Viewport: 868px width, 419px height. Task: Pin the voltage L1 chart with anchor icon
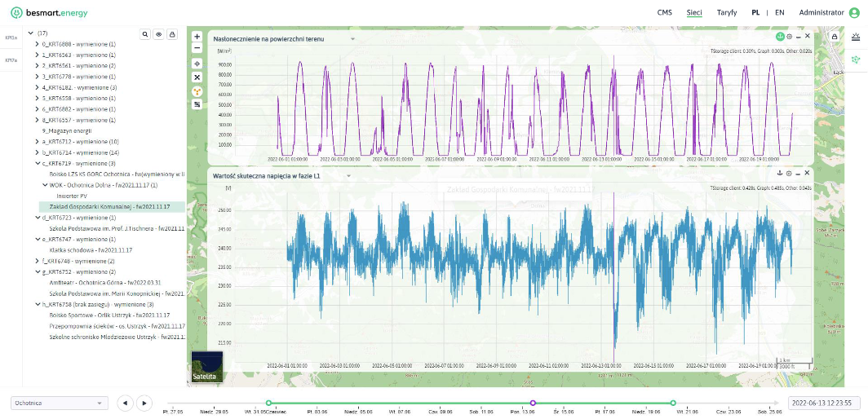click(780, 174)
